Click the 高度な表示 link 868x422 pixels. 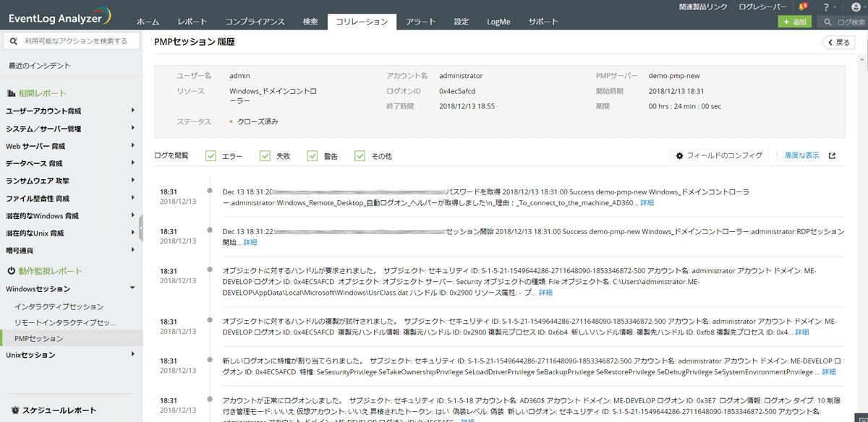point(801,155)
